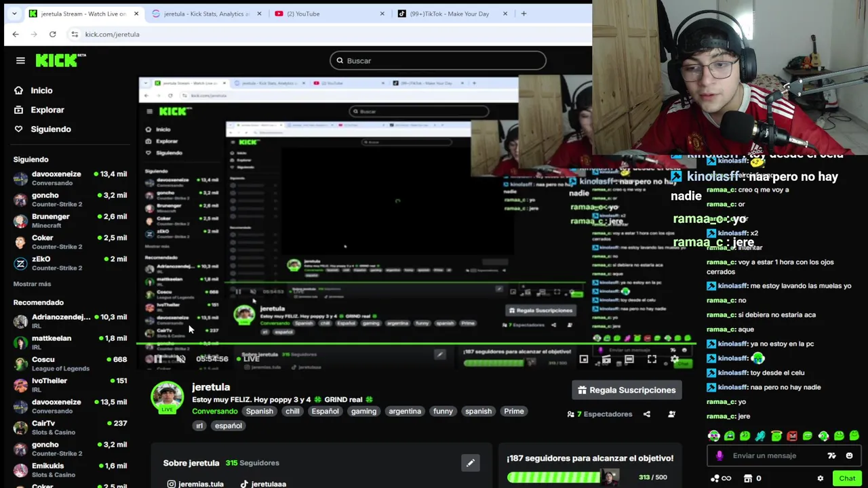868x488 pixels.
Task: Switch to the YouTube browser tab
Action: (330, 14)
